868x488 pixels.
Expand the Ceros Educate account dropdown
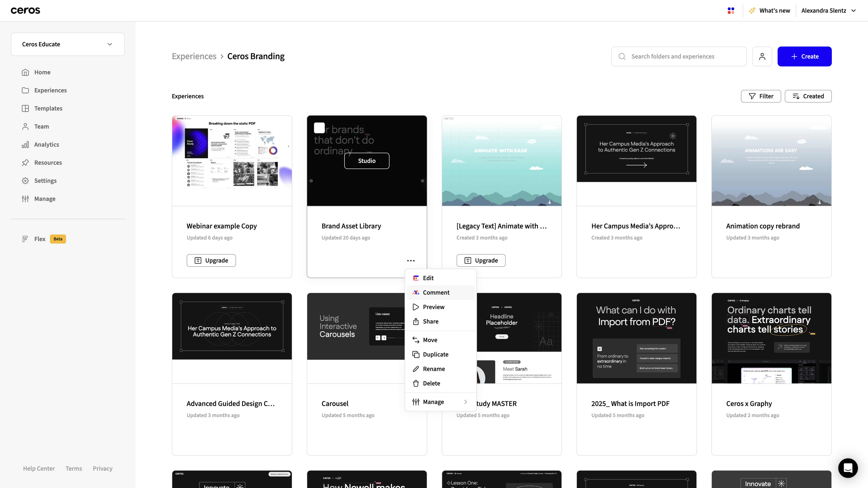point(68,44)
